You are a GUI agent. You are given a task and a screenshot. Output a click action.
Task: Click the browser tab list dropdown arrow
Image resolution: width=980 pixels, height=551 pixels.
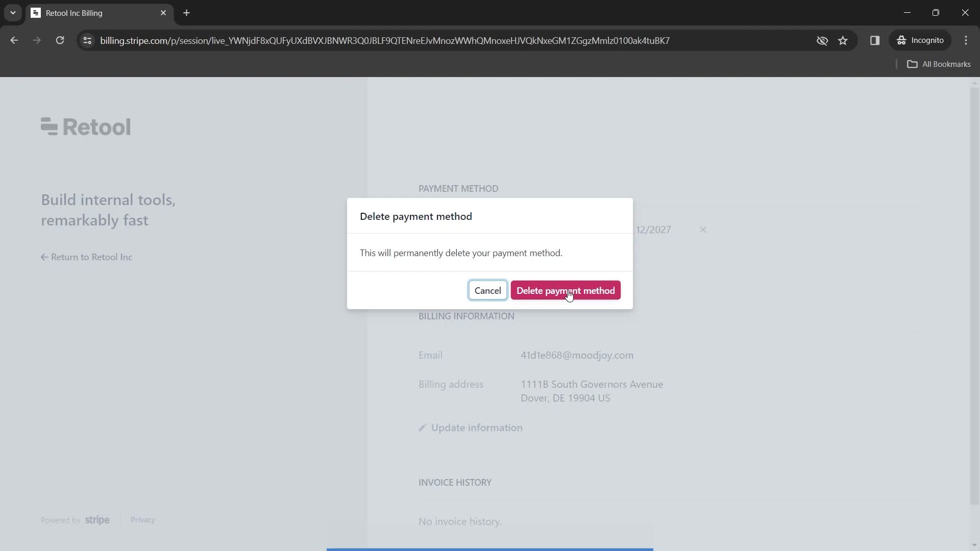tap(13, 13)
